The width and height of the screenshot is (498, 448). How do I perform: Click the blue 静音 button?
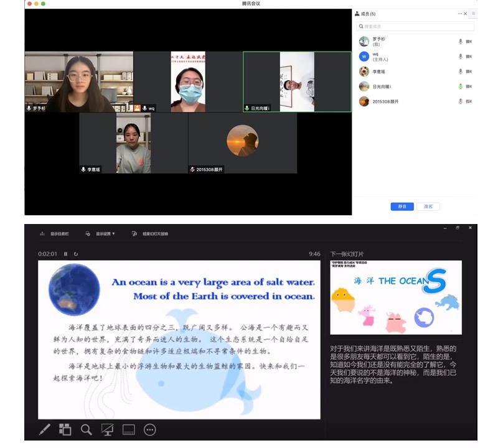point(402,207)
